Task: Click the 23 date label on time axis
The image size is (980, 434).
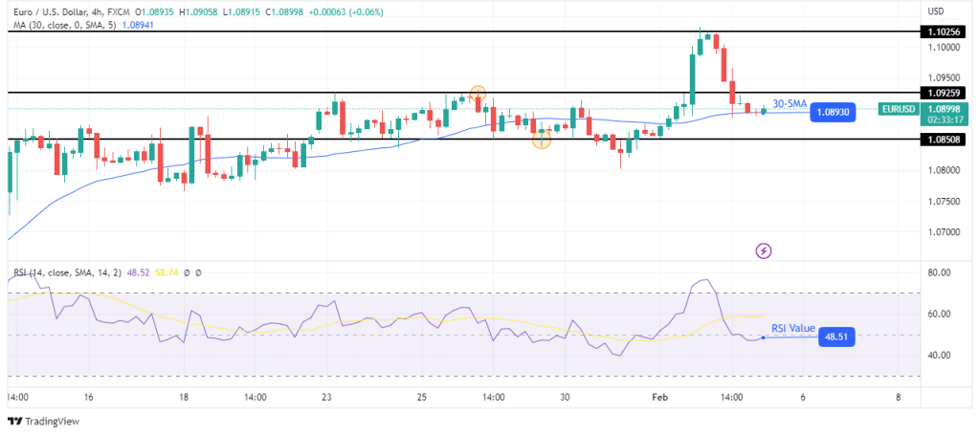Action: [x=326, y=397]
